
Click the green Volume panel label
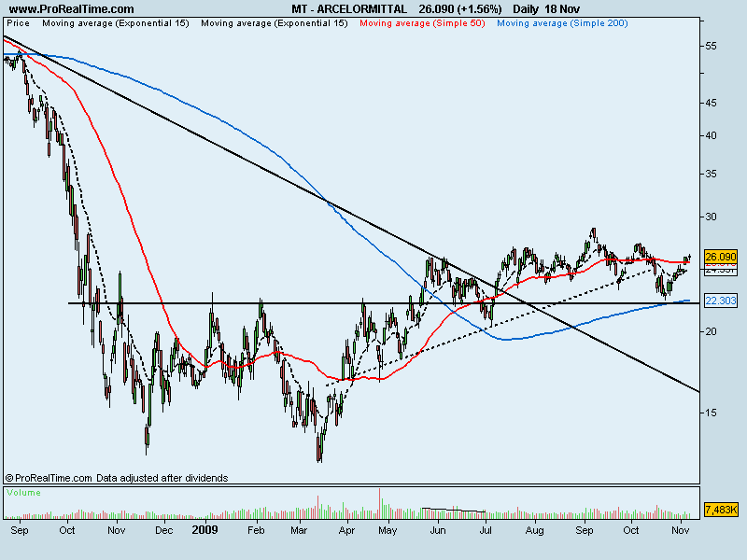coord(24,493)
